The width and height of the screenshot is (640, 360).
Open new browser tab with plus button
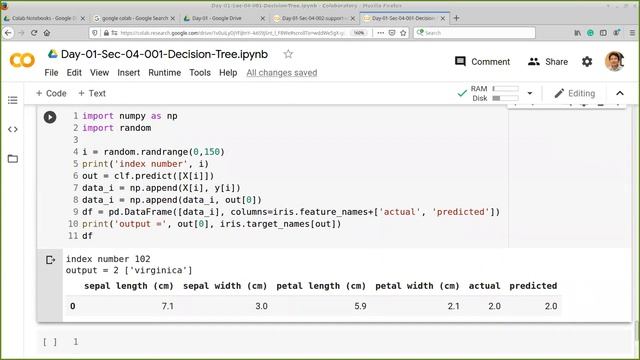[x=456, y=18]
